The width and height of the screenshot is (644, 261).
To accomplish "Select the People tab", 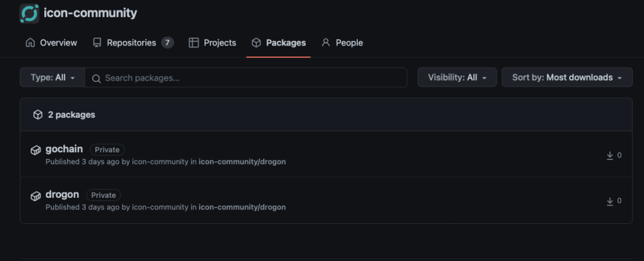I will click(x=342, y=43).
